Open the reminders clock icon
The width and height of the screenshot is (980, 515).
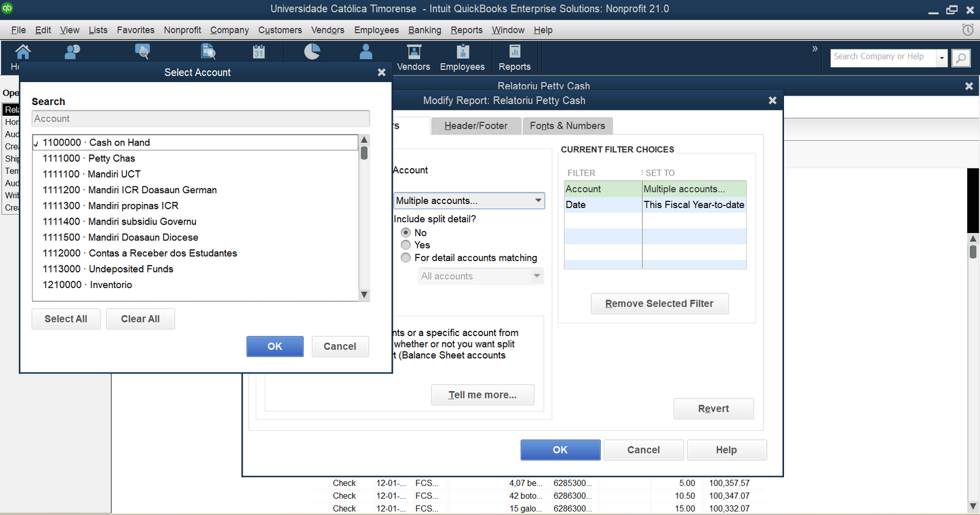point(968,30)
